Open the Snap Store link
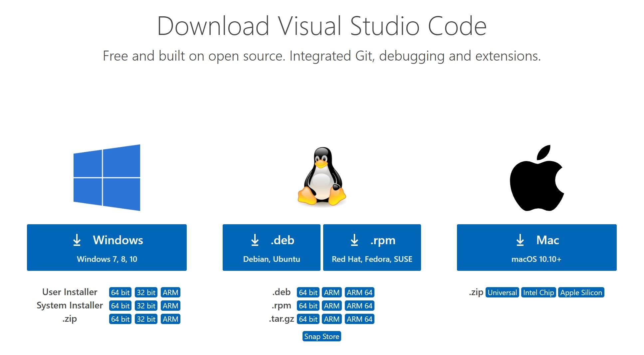 322,336
